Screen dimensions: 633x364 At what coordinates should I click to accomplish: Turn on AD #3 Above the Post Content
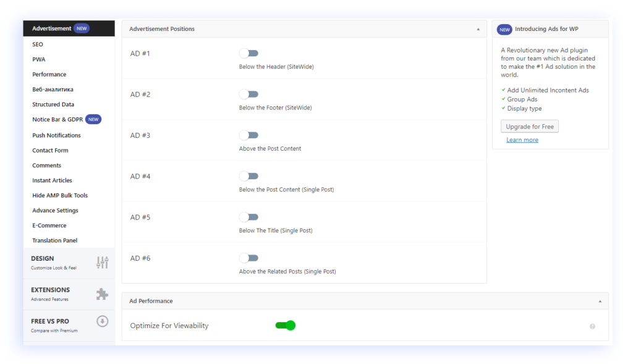[249, 135]
